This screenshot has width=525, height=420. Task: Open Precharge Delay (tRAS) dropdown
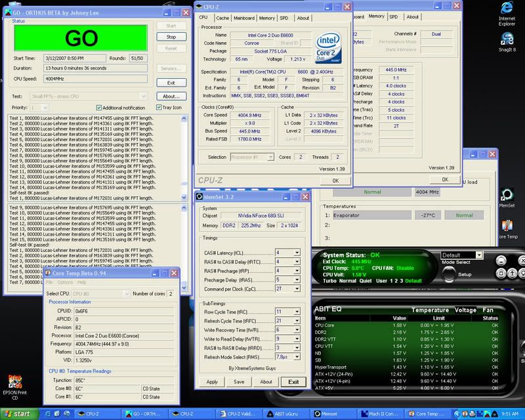click(297, 280)
